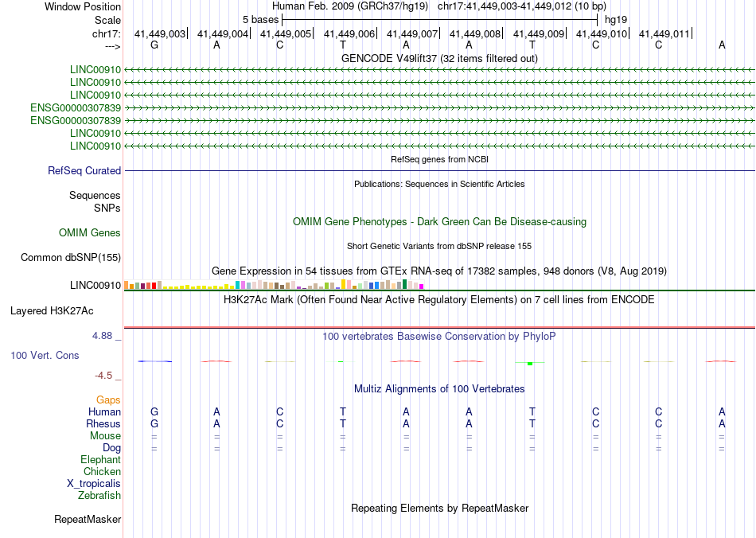Viewport: 756px width, 538px height.
Task: Open the RefSeq Curated track label
Action: pos(84,170)
